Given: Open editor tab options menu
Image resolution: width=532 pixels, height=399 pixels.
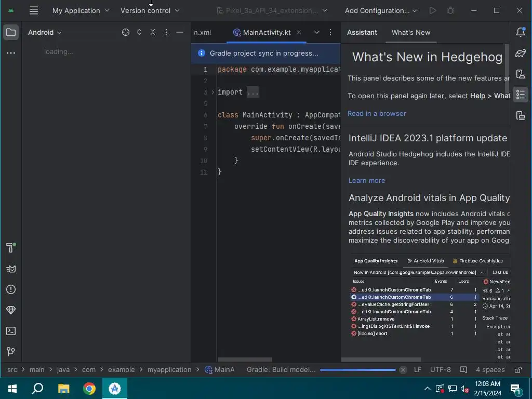Looking at the screenshot, I should tap(330, 32).
